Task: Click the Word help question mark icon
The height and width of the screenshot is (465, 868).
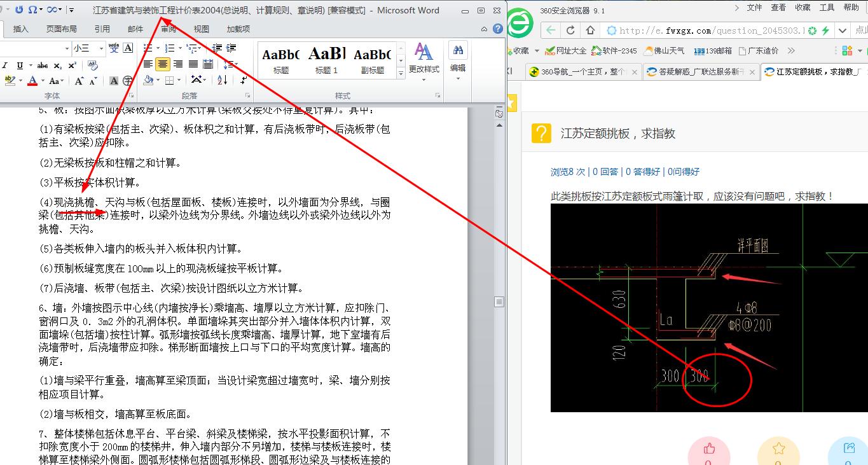Action: coord(498,29)
